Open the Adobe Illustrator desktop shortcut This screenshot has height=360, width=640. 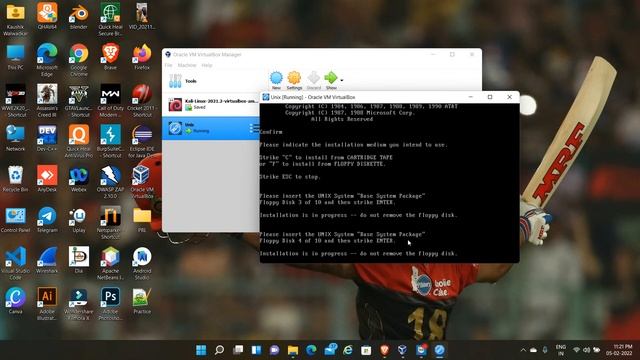click(47, 303)
